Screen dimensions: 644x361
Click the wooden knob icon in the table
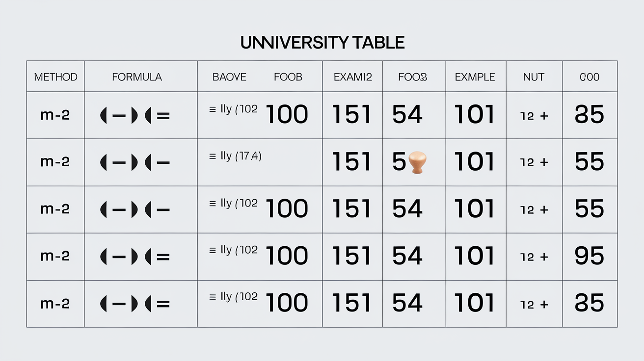coord(417,162)
